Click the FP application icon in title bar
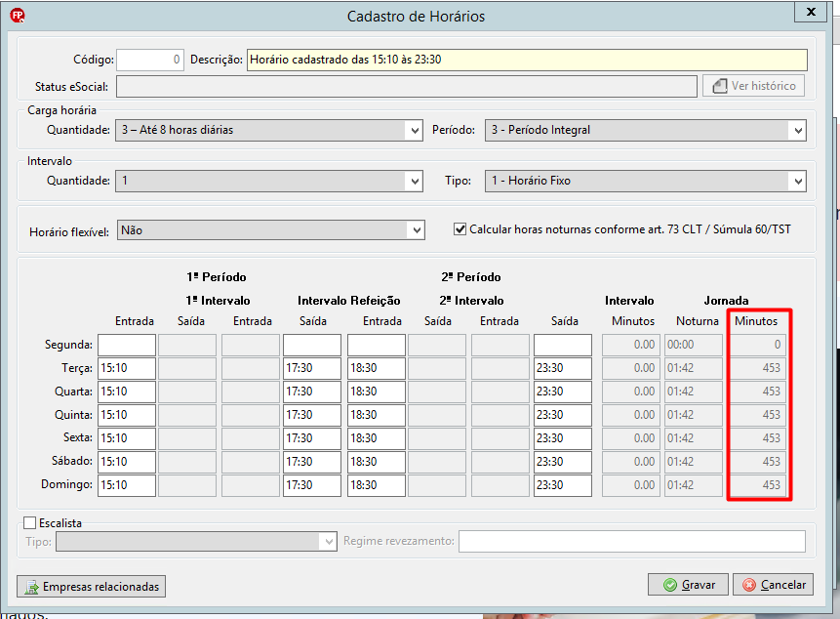 tap(18, 16)
